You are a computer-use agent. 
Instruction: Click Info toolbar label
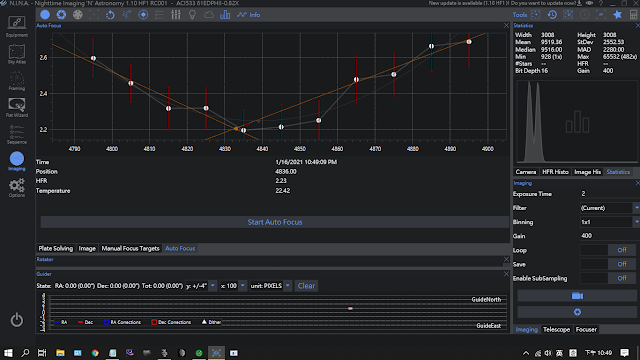pos(255,15)
